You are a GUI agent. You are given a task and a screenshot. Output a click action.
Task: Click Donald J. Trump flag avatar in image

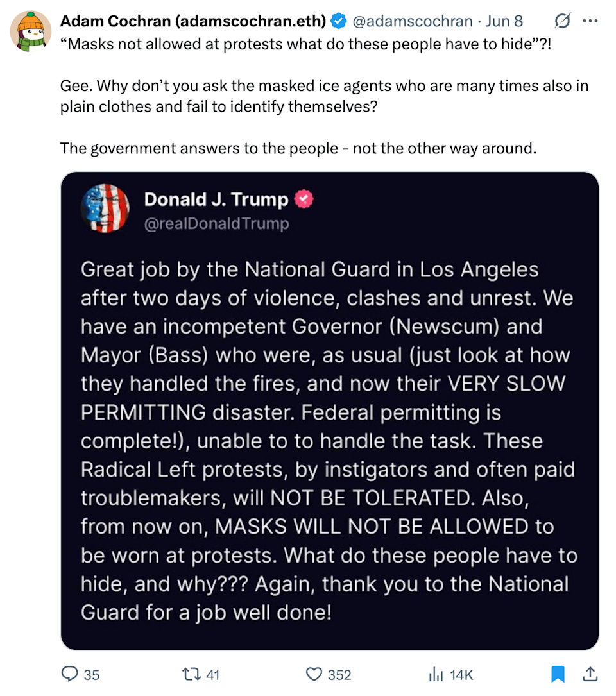(x=105, y=208)
